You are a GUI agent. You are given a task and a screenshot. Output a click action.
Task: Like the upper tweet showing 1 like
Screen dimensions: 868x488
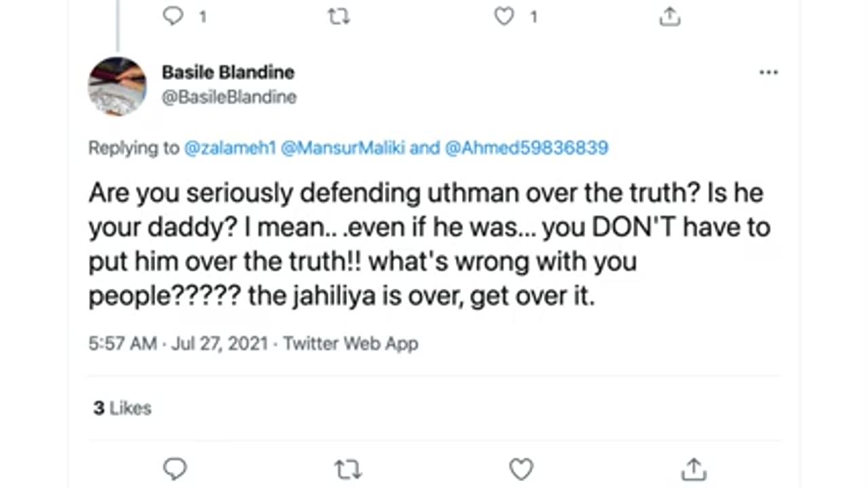(504, 16)
